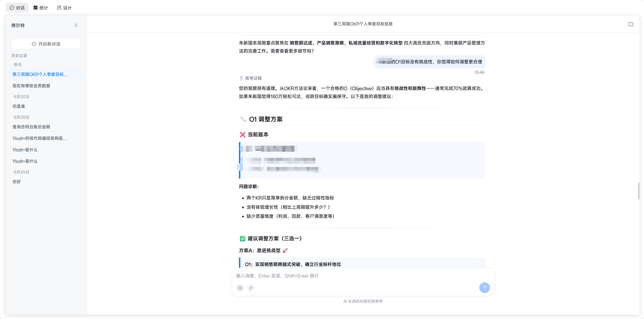
Task: Click header title 第三周期OKR个人季度目标信息
Action: 363,24
